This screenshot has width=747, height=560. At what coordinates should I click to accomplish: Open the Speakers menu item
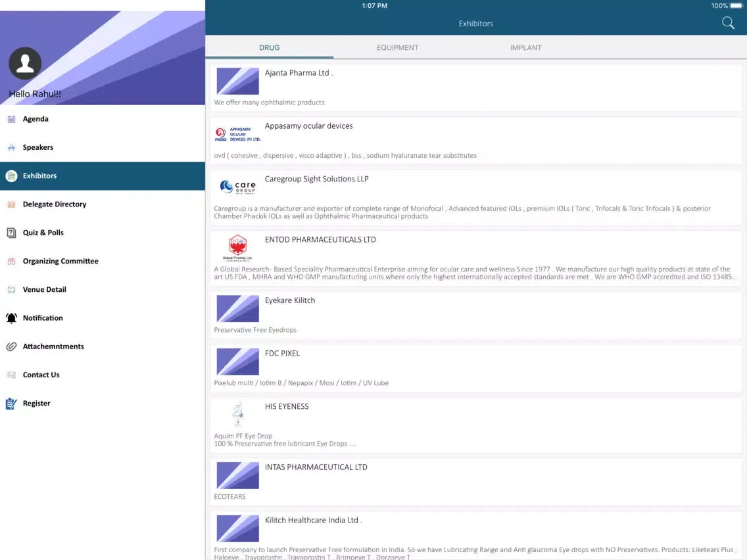tap(103, 148)
